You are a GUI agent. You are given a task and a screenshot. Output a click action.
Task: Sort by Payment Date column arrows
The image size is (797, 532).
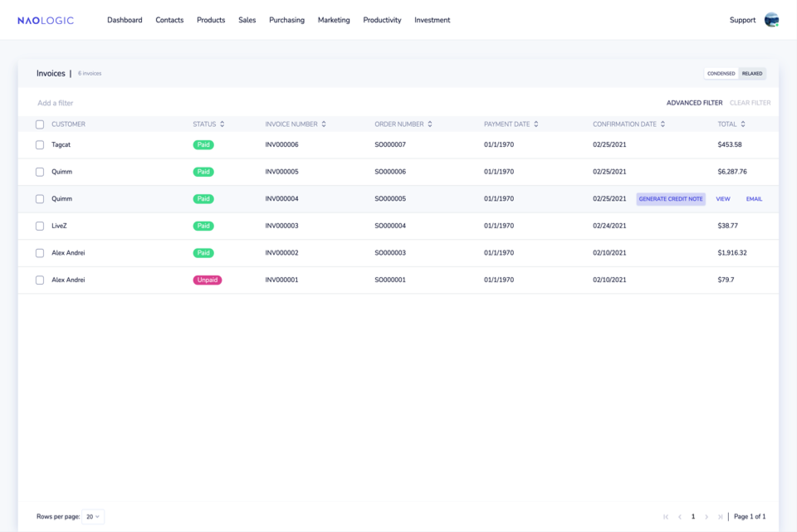536,124
